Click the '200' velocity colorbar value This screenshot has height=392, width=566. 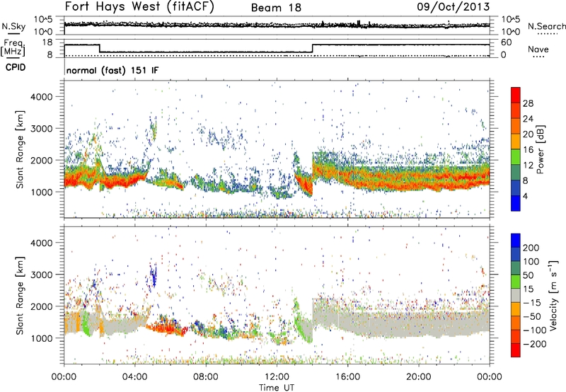531,248
